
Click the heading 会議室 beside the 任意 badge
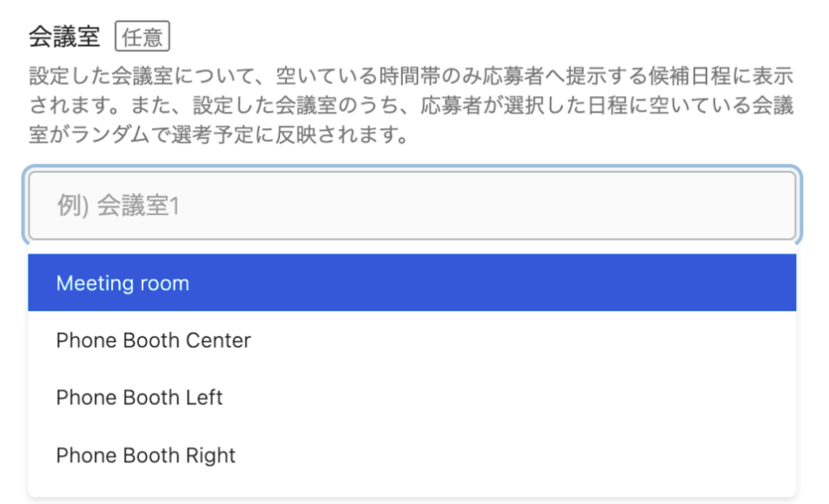point(65,36)
